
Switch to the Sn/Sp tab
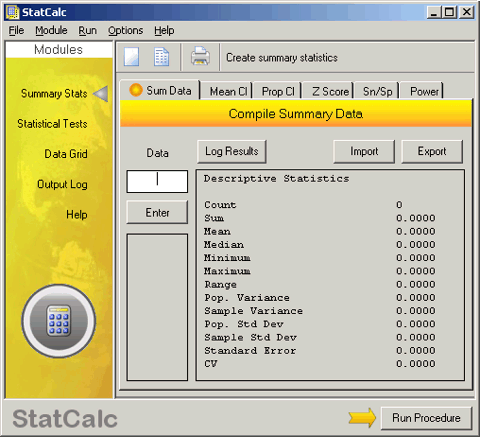(377, 91)
